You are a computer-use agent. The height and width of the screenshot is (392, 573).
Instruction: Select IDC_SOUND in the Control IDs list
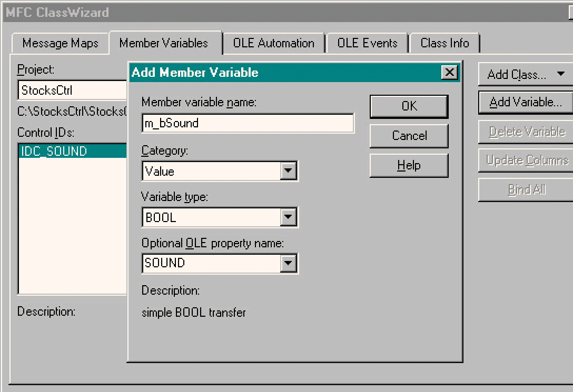[54, 152]
